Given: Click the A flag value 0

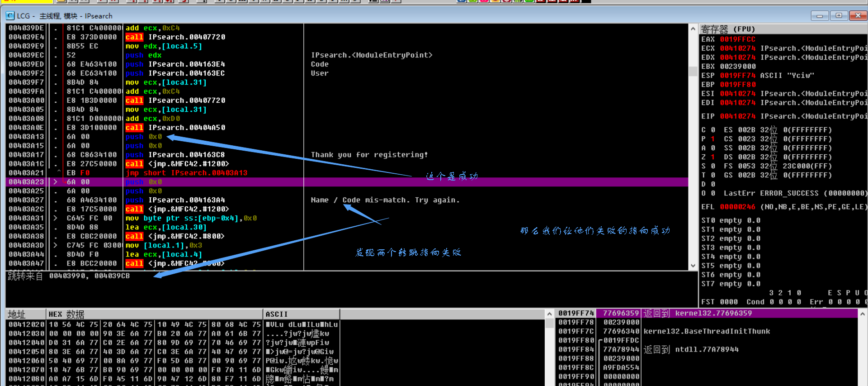Looking at the screenshot, I should coord(713,148).
